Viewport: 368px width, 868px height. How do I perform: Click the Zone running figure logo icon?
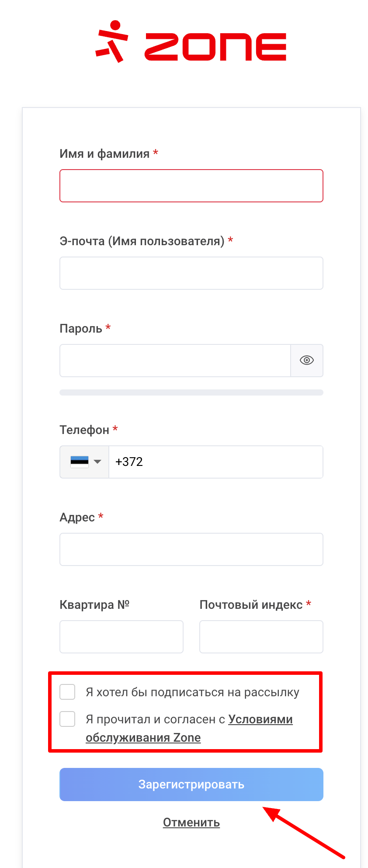coord(111,42)
